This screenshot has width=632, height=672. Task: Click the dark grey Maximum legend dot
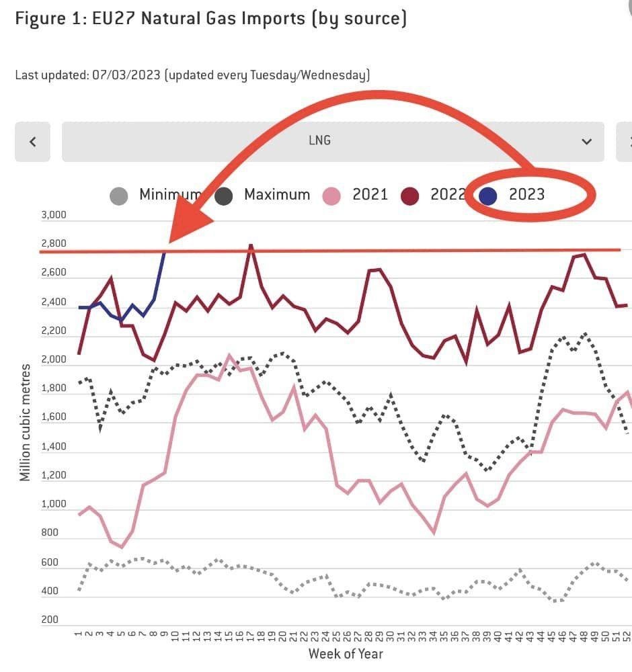click(x=225, y=196)
